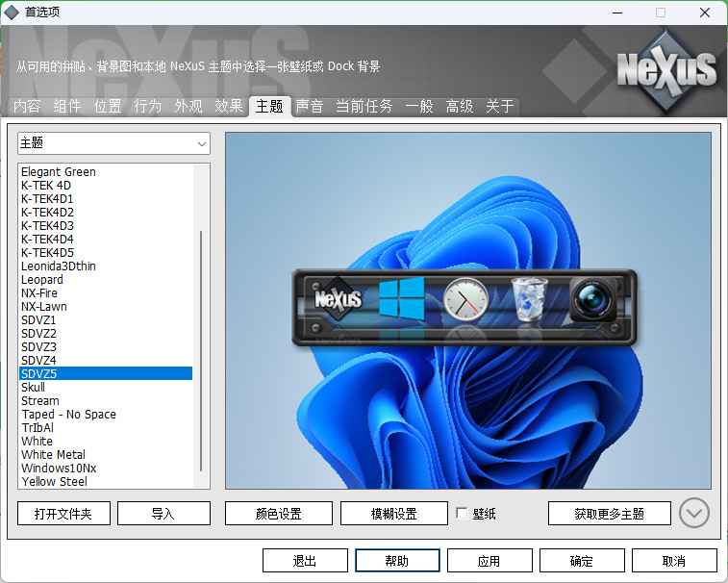Click the round down-arrow button beside 获取更多主题
Viewport: 728px width, 583px height.
pyautogui.click(x=693, y=513)
